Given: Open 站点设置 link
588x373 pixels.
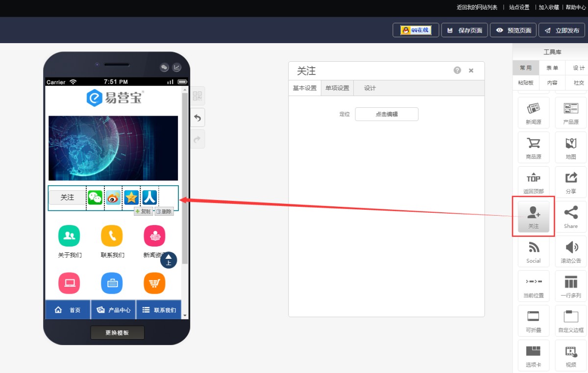Looking at the screenshot, I should click(x=519, y=7).
